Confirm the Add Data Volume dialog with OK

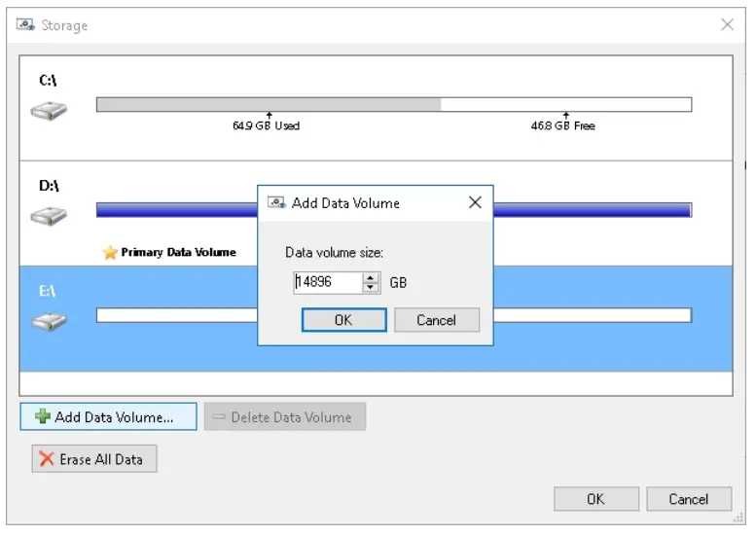[343, 320]
